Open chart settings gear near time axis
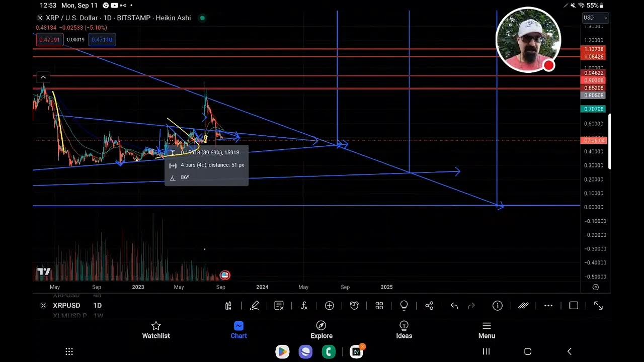 click(596, 287)
